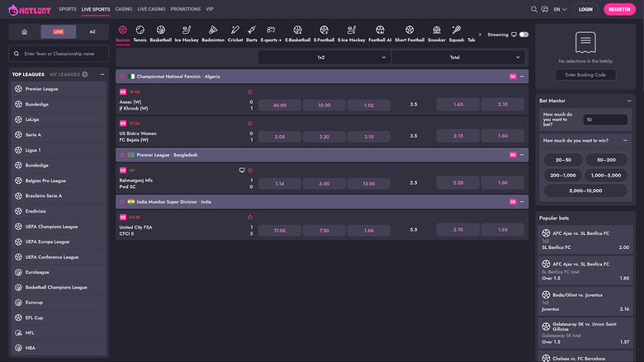The height and width of the screenshot is (362, 644).
Task: Choose the Ice Hockey sport icon
Action: point(187,34)
